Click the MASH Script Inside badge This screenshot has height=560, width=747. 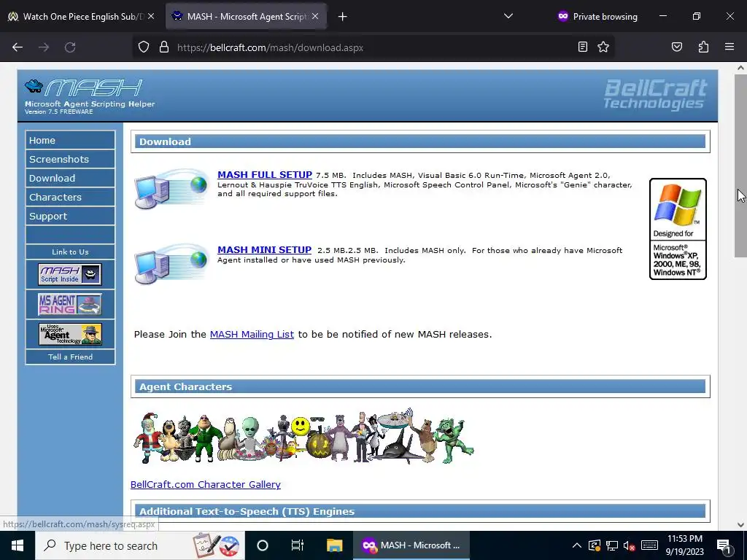[x=69, y=274]
